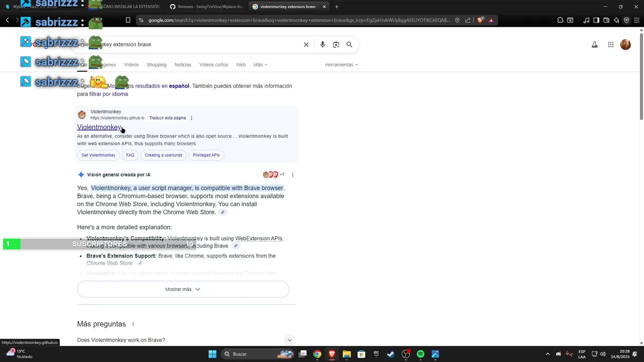Switch to Videos search tab
Viewport: 644px width, 362px height.
(x=131, y=65)
